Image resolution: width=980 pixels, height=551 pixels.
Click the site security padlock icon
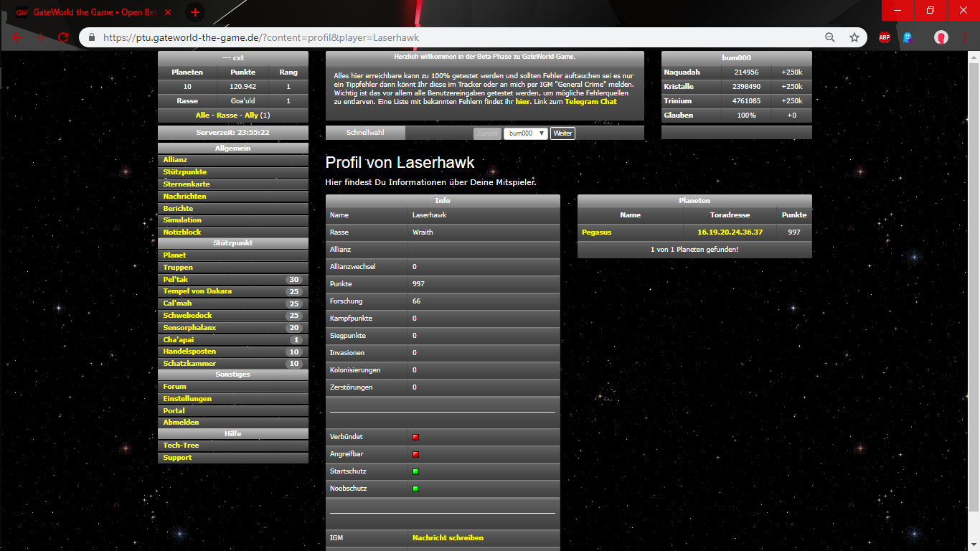(x=92, y=37)
